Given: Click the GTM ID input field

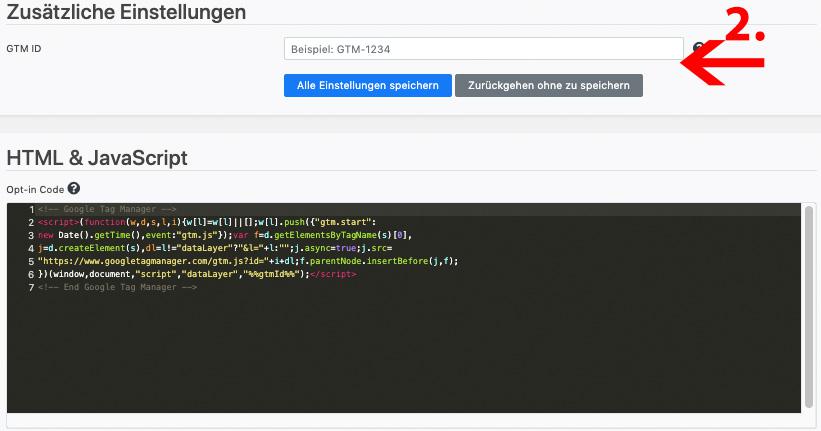Looking at the screenshot, I should point(483,49).
